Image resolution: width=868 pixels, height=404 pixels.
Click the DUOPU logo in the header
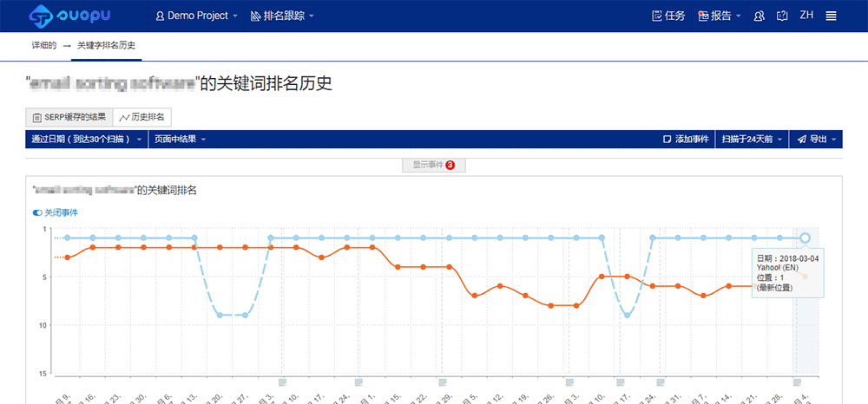pyautogui.click(x=69, y=16)
